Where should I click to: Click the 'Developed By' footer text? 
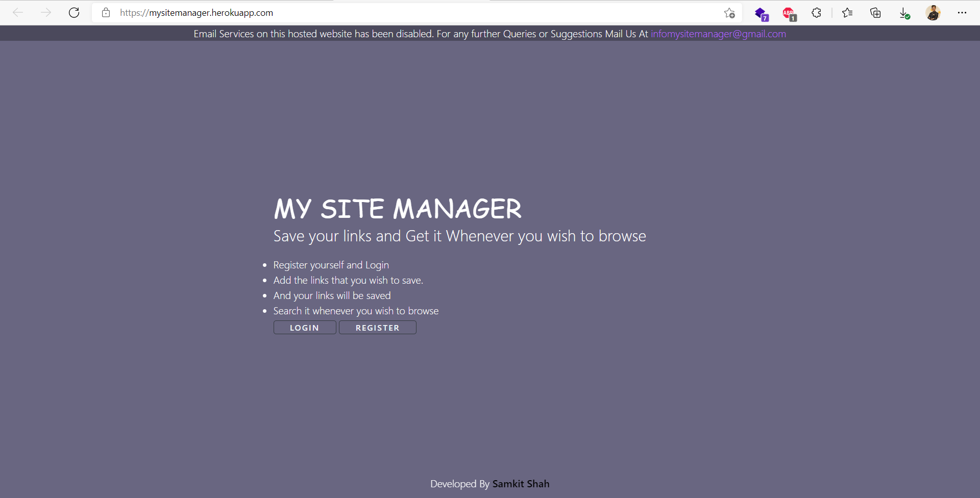[x=460, y=484]
